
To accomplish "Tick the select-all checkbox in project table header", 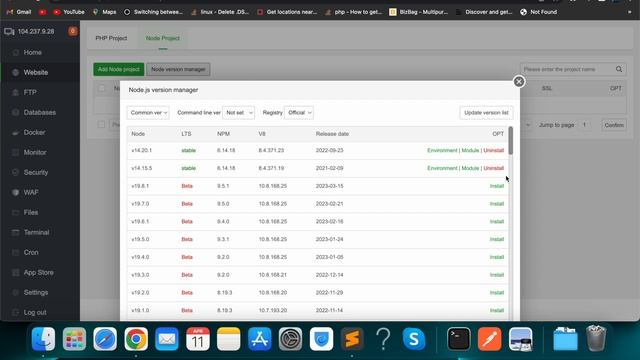I will pyautogui.click(x=102, y=88).
